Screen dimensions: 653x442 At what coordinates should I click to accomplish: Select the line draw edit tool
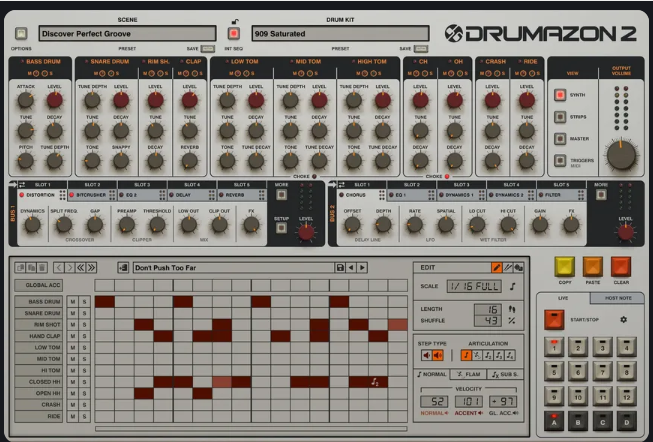508,268
